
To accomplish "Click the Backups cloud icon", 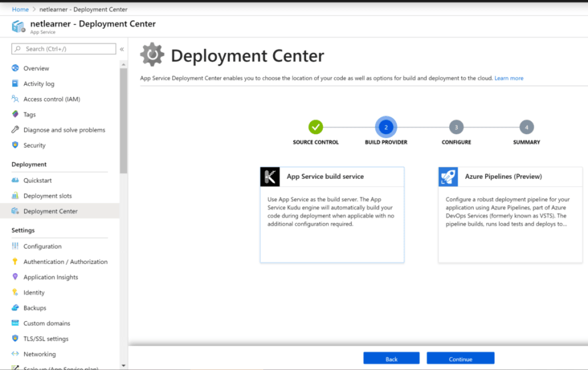I will [15, 307].
